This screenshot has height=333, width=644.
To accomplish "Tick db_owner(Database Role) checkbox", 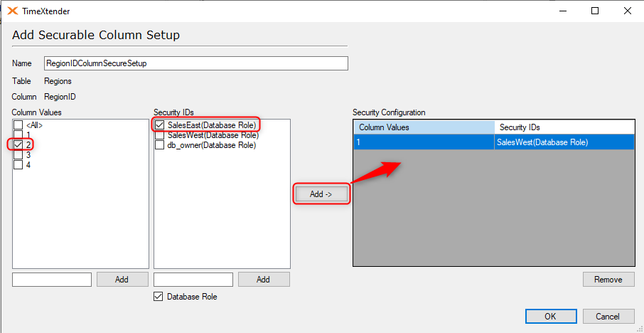I will pyautogui.click(x=159, y=144).
